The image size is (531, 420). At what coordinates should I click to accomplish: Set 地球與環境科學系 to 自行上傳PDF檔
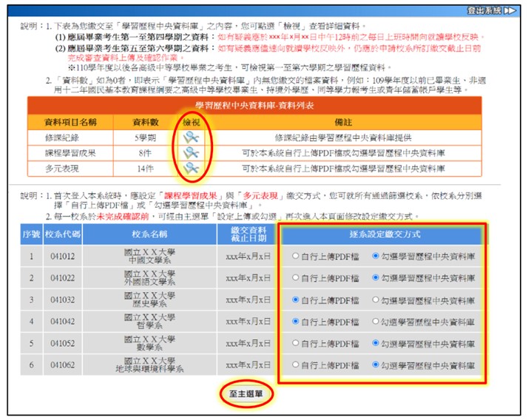click(x=296, y=365)
